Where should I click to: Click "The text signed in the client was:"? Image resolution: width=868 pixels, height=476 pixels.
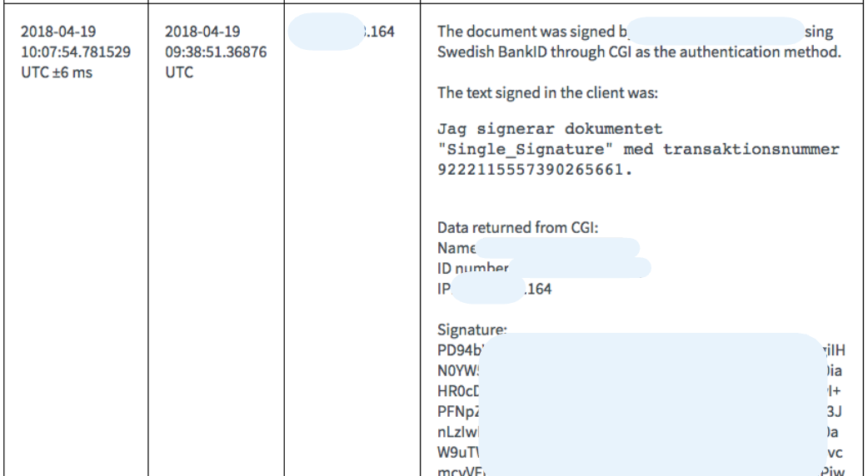coord(547,92)
